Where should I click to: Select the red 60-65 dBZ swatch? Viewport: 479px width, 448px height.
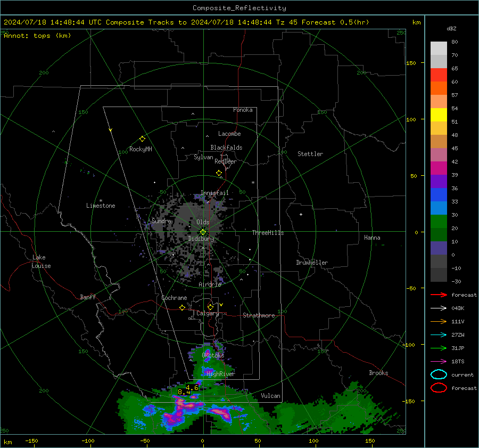click(439, 75)
